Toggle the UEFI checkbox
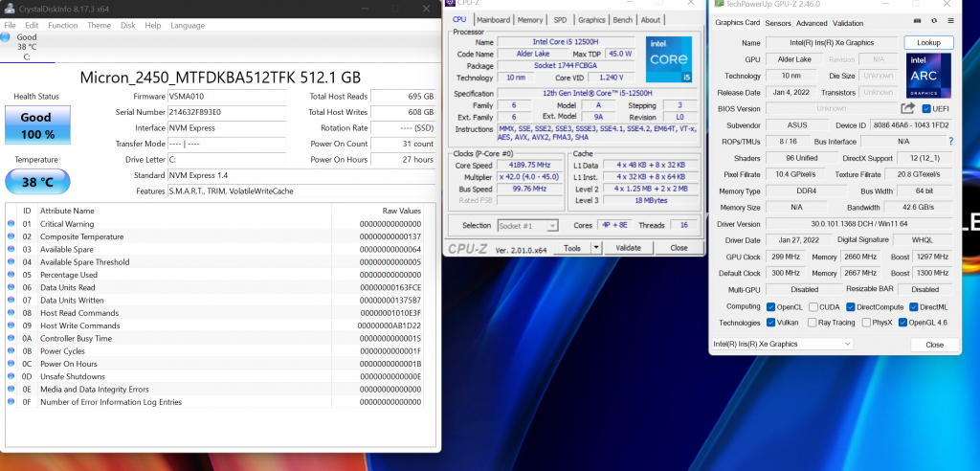The width and height of the screenshot is (980, 471). click(912, 109)
